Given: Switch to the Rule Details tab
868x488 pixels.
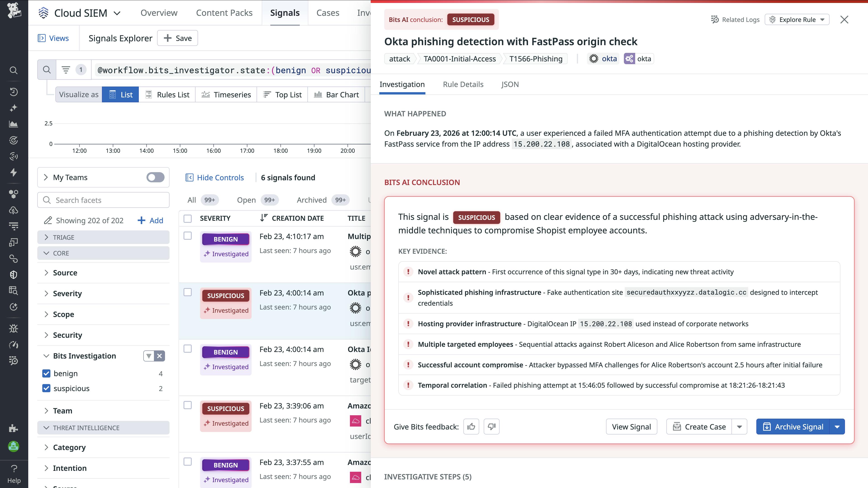Looking at the screenshot, I should 463,84.
